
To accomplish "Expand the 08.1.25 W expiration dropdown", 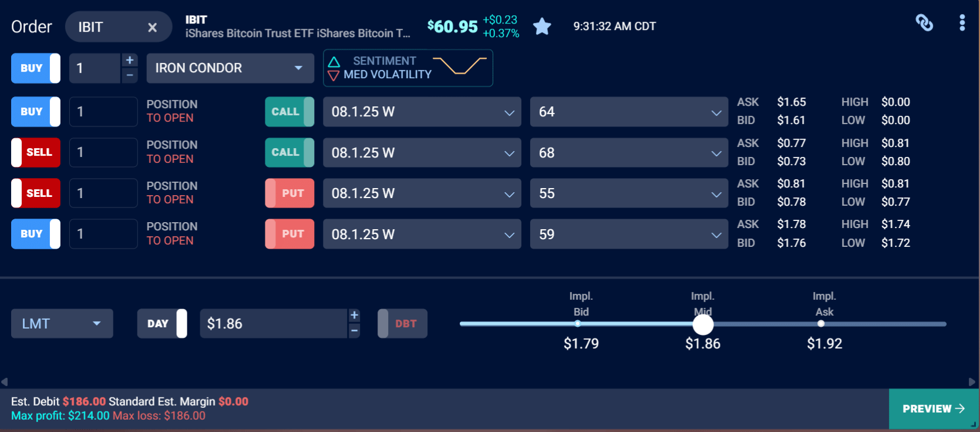I will pyautogui.click(x=422, y=112).
